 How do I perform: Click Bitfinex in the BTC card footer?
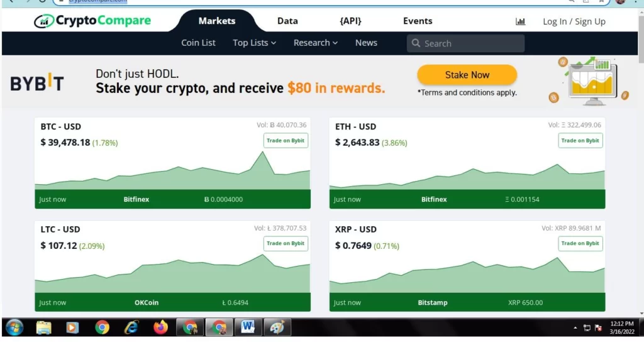click(136, 199)
